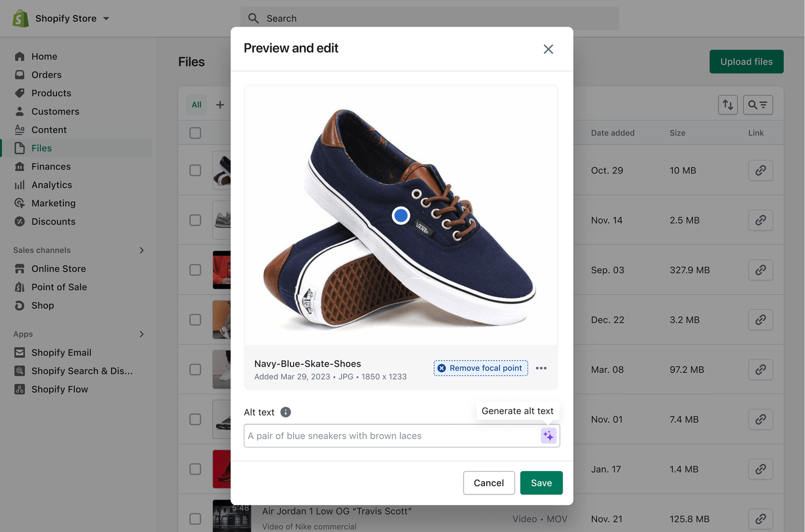
Task: Expand the Apps section chevron
Action: pyautogui.click(x=142, y=334)
